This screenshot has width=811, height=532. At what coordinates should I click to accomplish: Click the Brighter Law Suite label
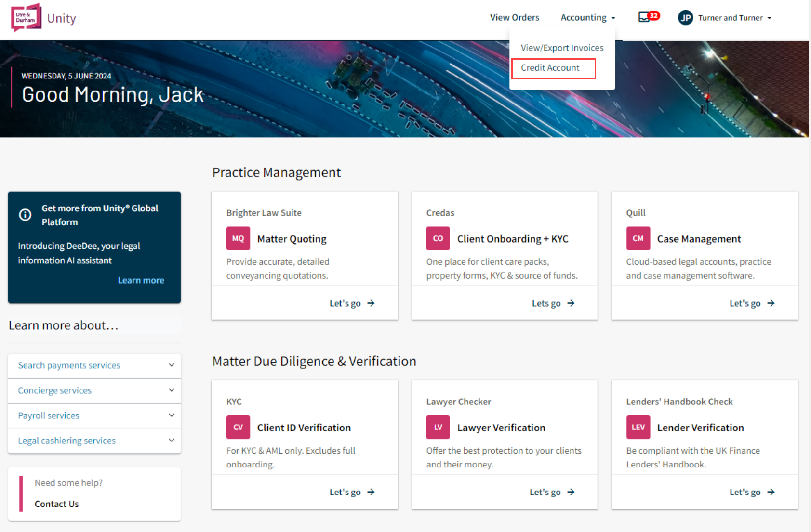(x=264, y=213)
